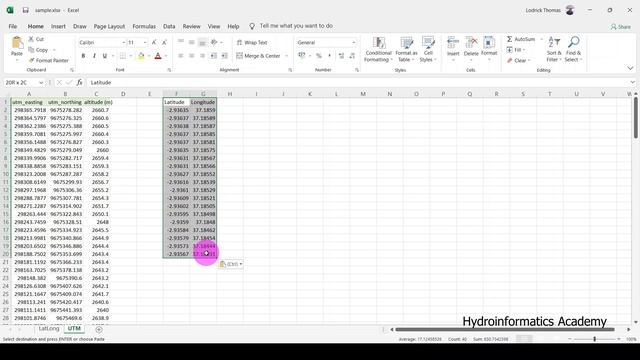Image resolution: width=640 pixels, height=360 pixels.
Task: Click the vertical scrollbar thumb
Action: coord(636,118)
